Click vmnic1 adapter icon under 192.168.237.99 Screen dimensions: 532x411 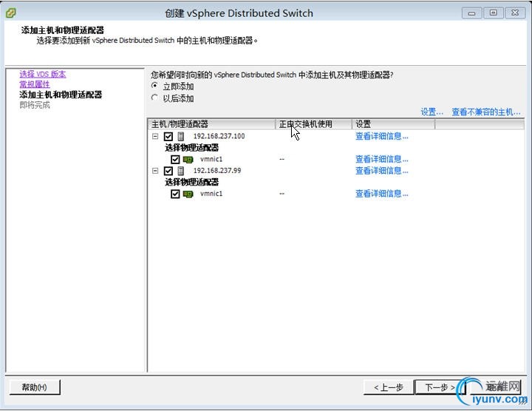click(x=188, y=194)
